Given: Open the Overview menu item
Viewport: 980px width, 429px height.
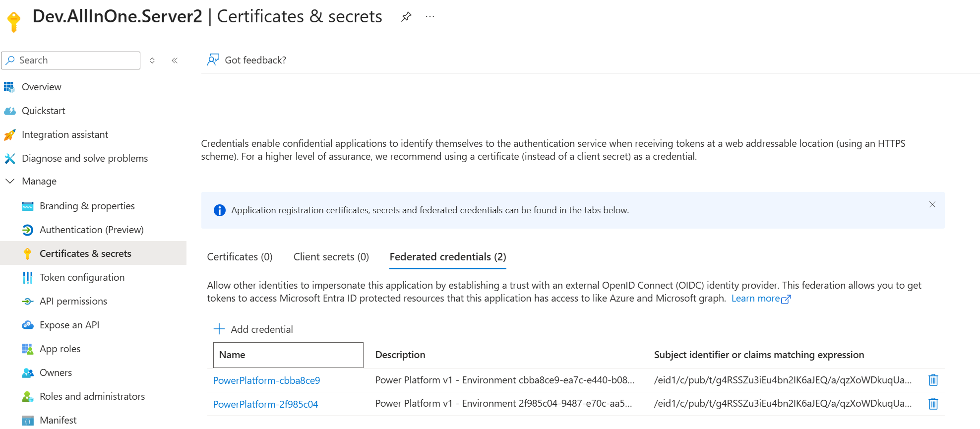Looking at the screenshot, I should tap(42, 87).
